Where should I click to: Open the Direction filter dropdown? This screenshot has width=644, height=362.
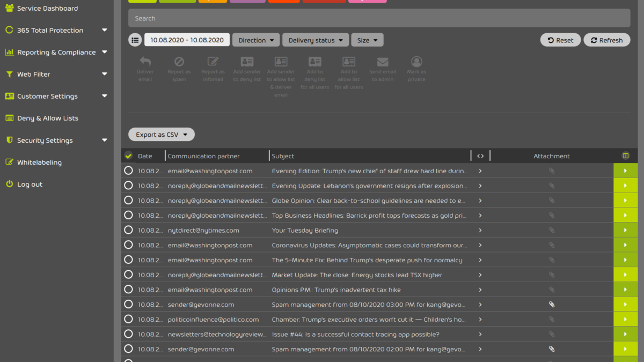pyautogui.click(x=256, y=40)
